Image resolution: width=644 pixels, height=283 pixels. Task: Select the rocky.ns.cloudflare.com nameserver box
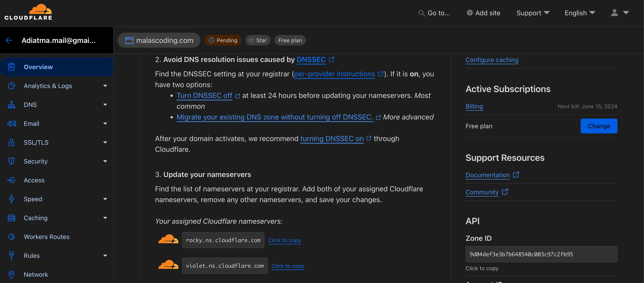(x=223, y=240)
